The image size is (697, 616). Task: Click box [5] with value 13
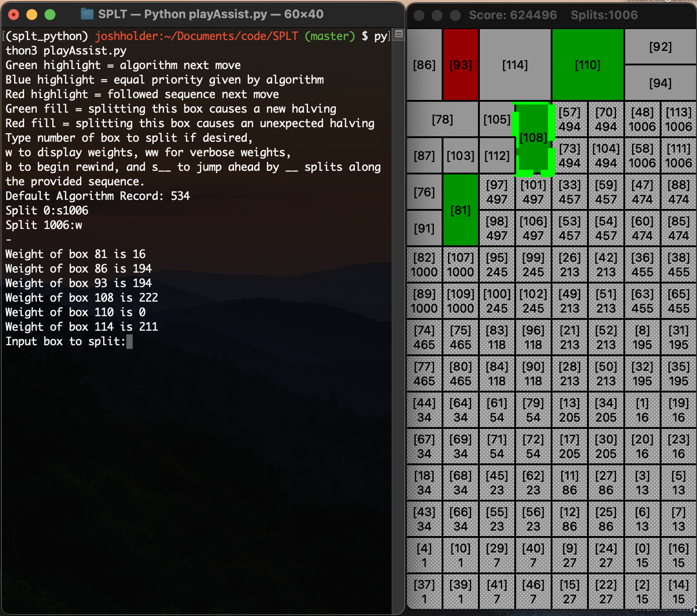point(679,482)
